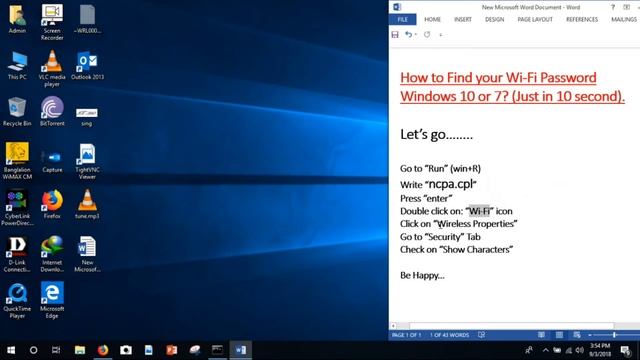Click Save icon in Word toolbar
640x360 pixels.
tap(395, 35)
